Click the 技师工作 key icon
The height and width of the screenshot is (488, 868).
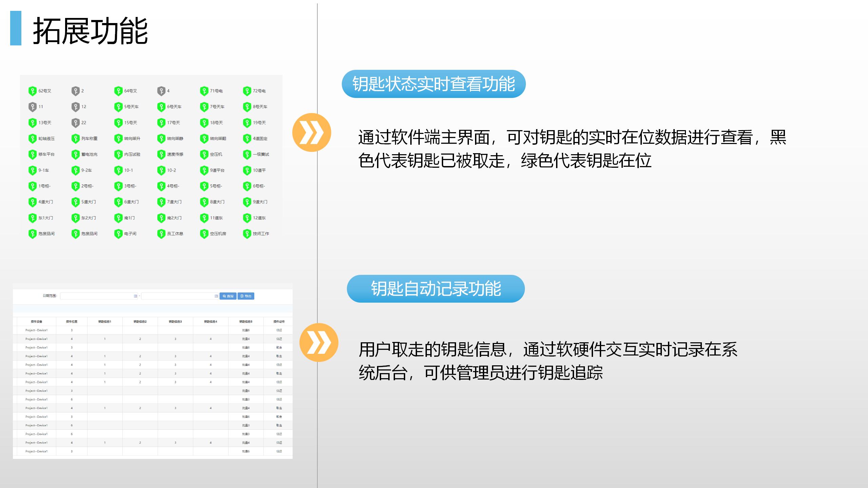(x=247, y=234)
